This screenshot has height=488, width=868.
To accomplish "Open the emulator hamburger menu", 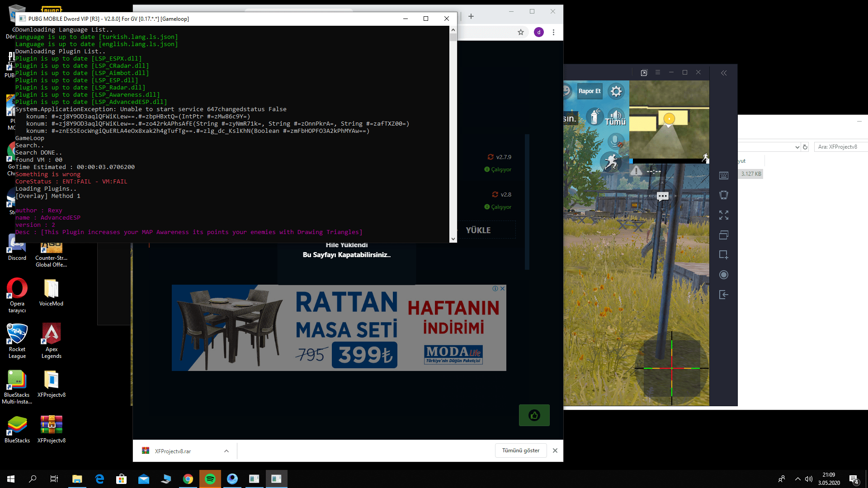I will click(x=658, y=72).
